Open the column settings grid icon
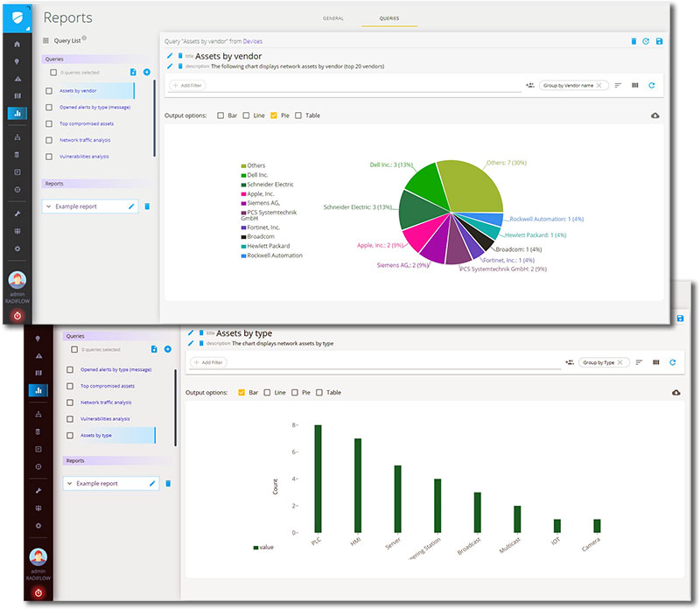This screenshot has width=700, height=609. (x=635, y=85)
